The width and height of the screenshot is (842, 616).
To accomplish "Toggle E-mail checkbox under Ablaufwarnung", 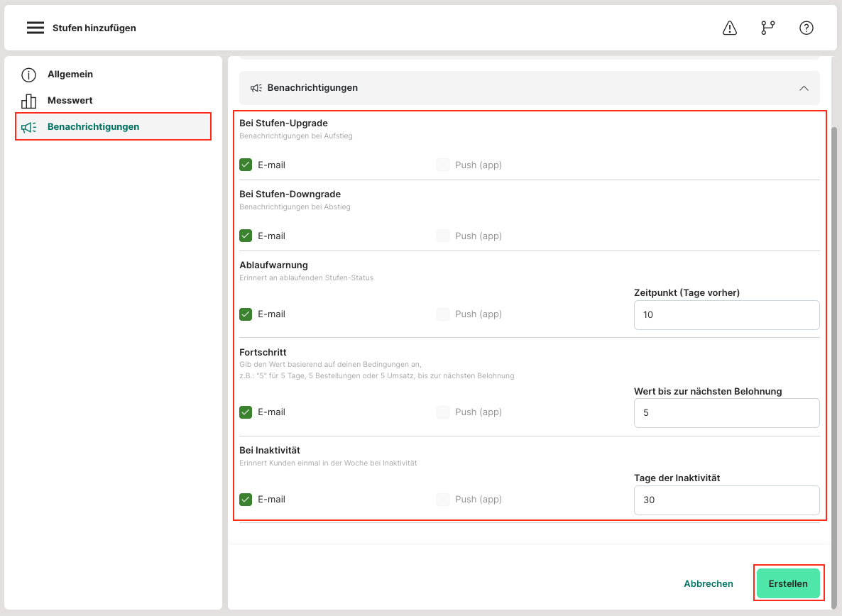I will pos(246,314).
